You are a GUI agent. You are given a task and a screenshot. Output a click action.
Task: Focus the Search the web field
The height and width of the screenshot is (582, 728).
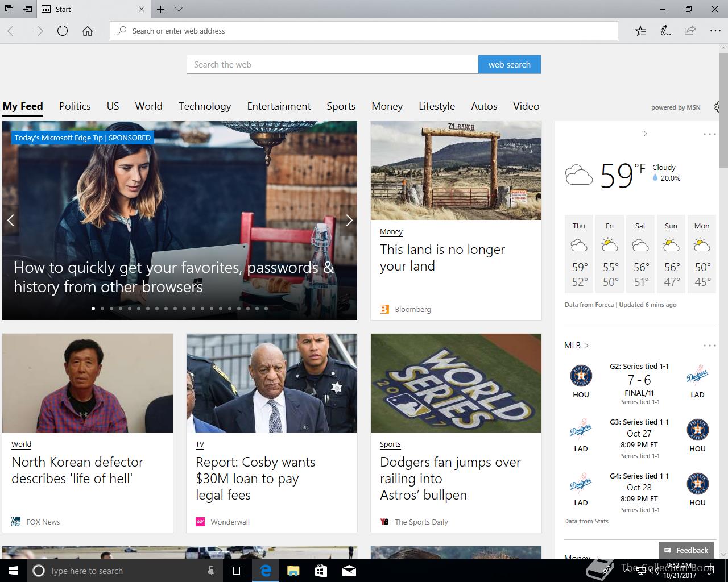click(x=333, y=64)
